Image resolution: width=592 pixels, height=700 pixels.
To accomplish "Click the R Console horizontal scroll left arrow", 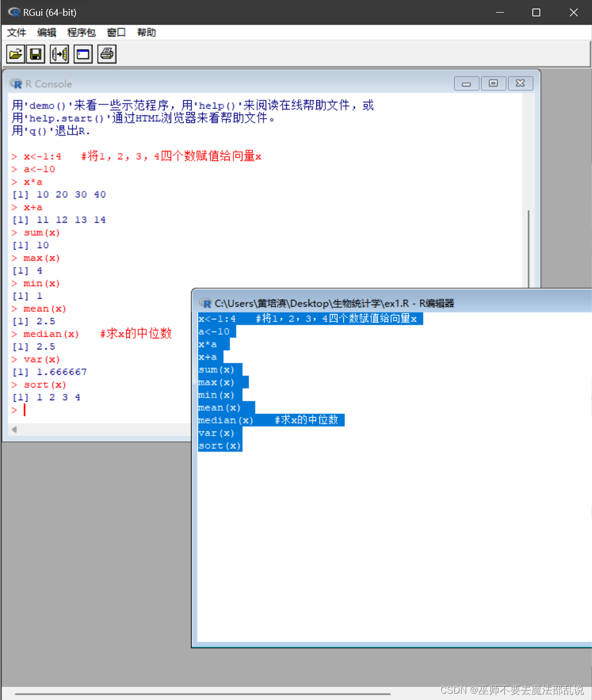I will 14,430.
